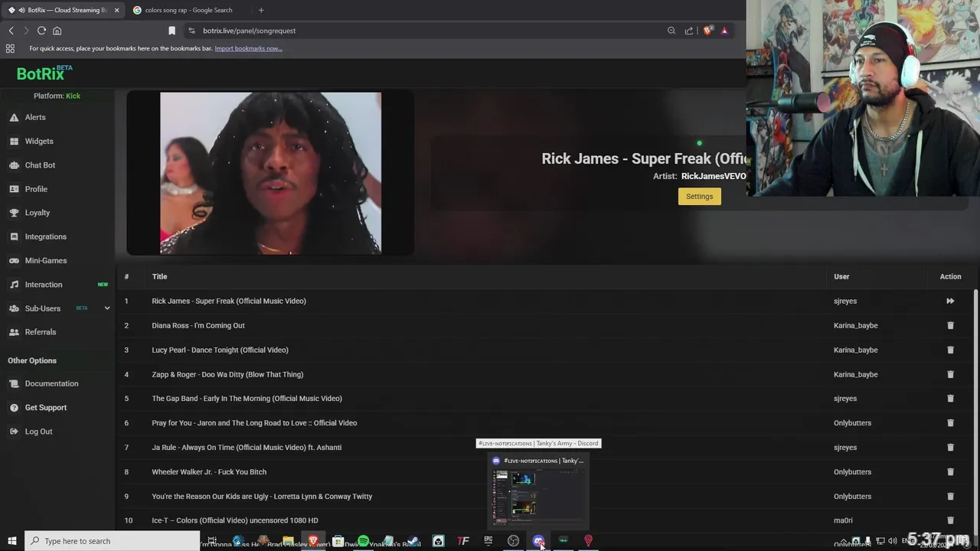Bookmark this page
The width and height of the screenshot is (980, 551).
click(171, 31)
